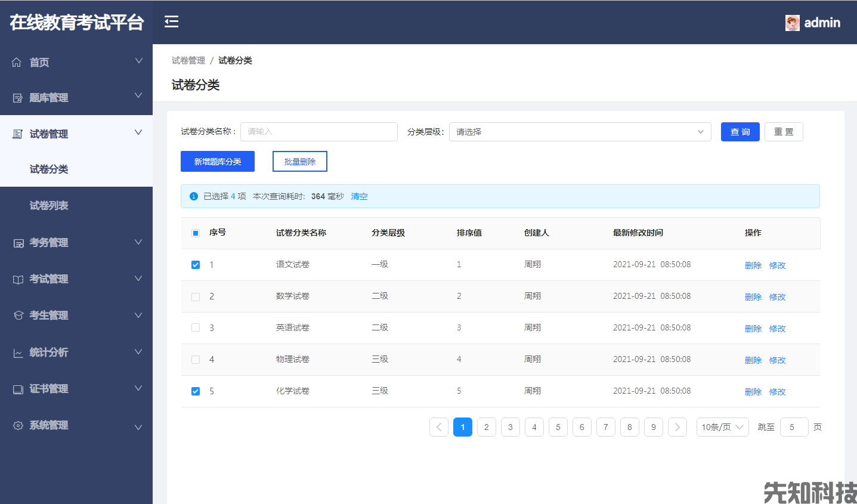The height and width of the screenshot is (504, 857).
Task: Expand the 系统管理 menu chevron
Action: coord(138,427)
